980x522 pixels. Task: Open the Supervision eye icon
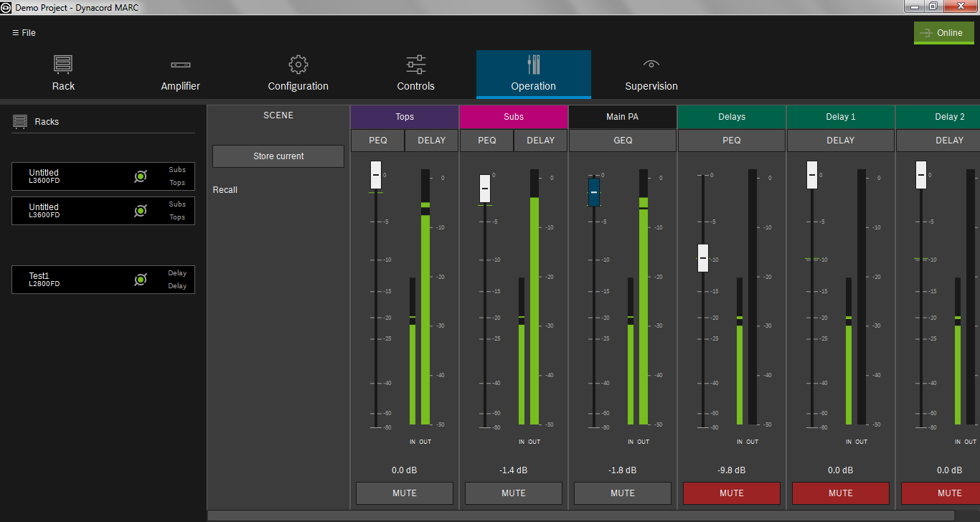pyautogui.click(x=651, y=65)
